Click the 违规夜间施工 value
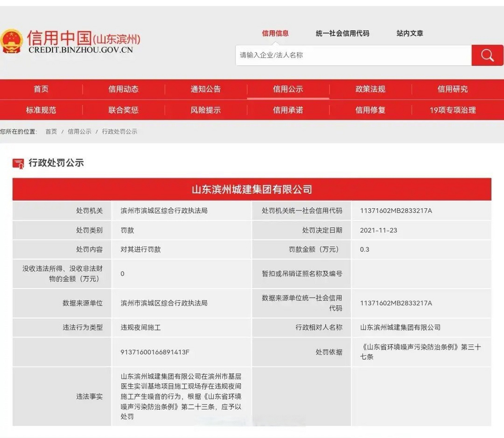The image size is (504, 438). [x=141, y=327]
